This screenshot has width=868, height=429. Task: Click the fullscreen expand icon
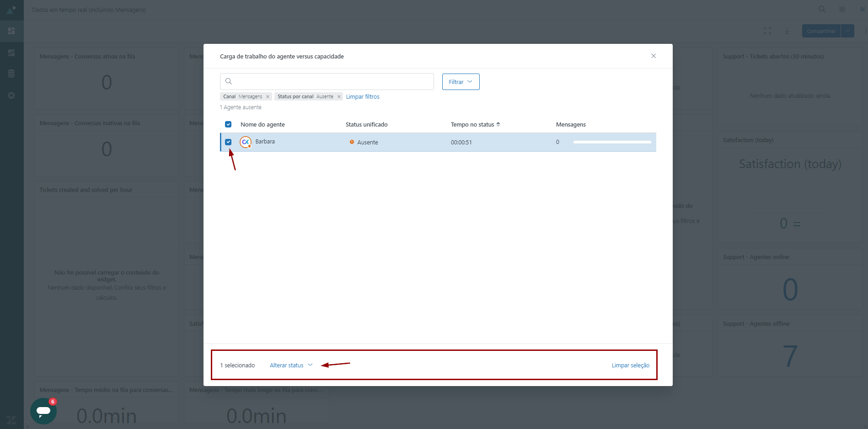coord(767,31)
